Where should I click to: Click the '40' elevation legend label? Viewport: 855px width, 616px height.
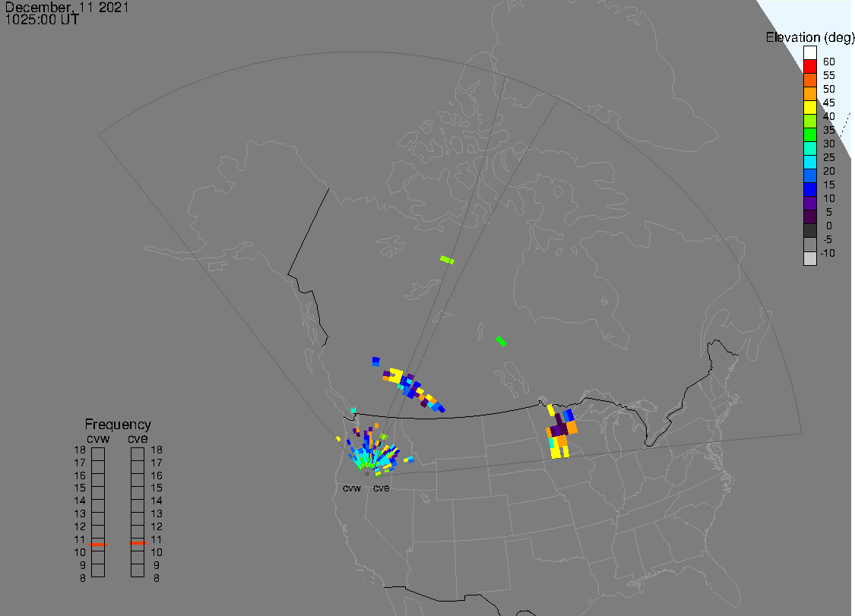[829, 116]
